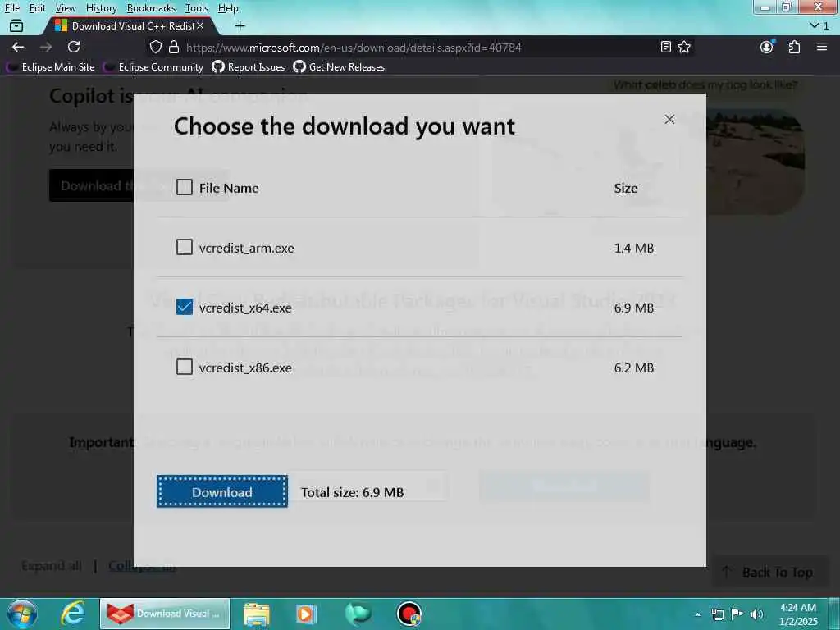
Task: Close the download dialog with X
Action: coord(669,119)
